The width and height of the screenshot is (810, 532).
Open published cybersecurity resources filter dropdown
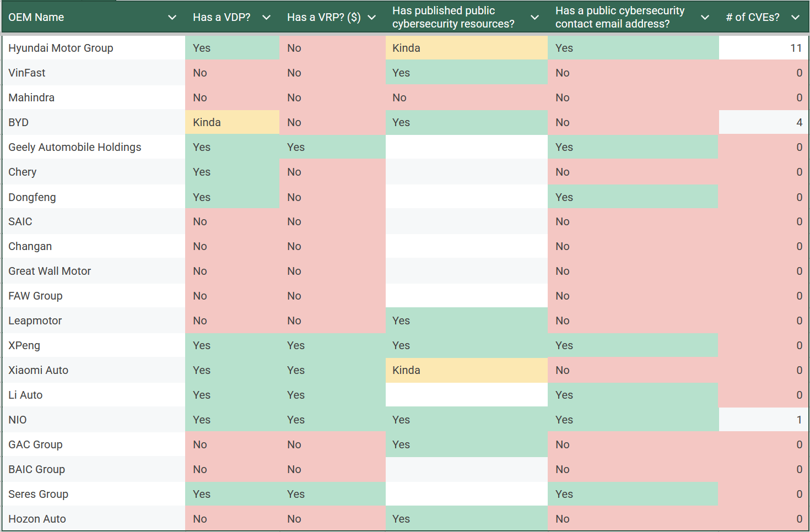coord(534,18)
